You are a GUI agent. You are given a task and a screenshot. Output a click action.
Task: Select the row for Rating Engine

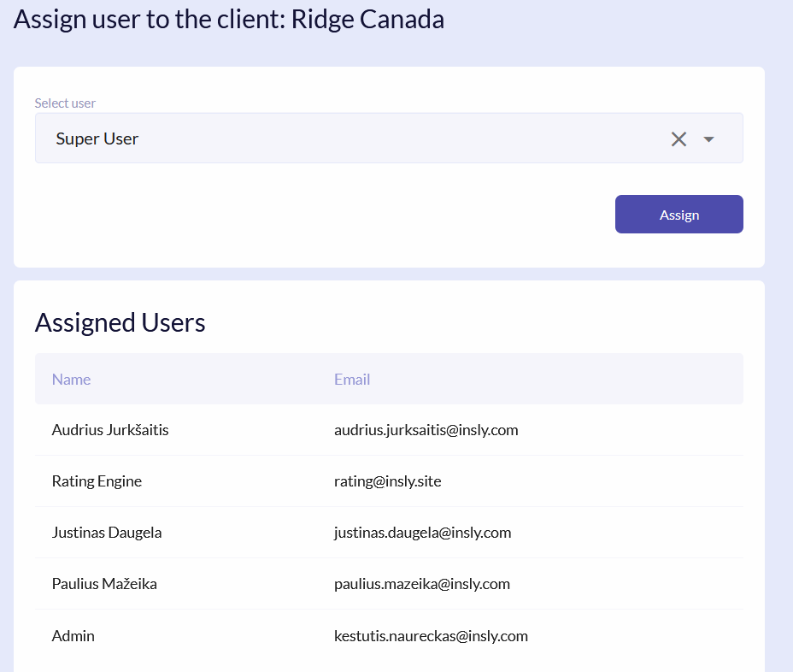97,480
